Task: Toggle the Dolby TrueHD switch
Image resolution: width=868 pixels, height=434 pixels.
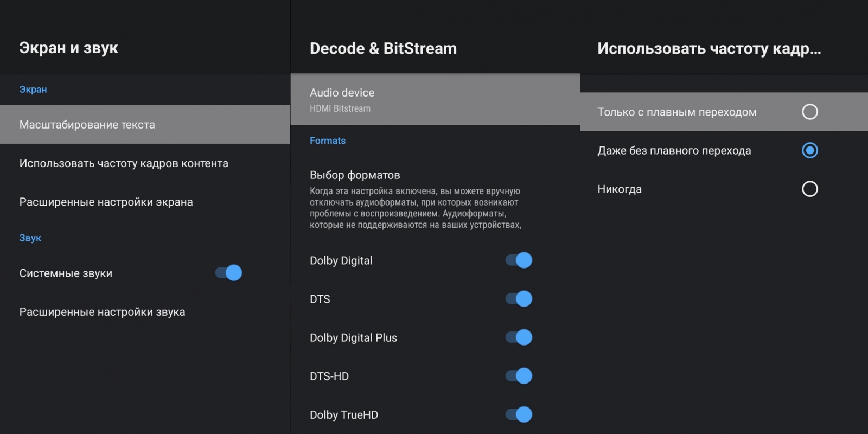Action: click(x=519, y=414)
